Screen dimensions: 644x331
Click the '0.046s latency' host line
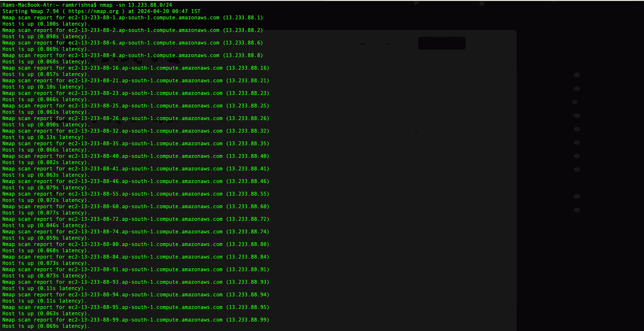click(46, 226)
